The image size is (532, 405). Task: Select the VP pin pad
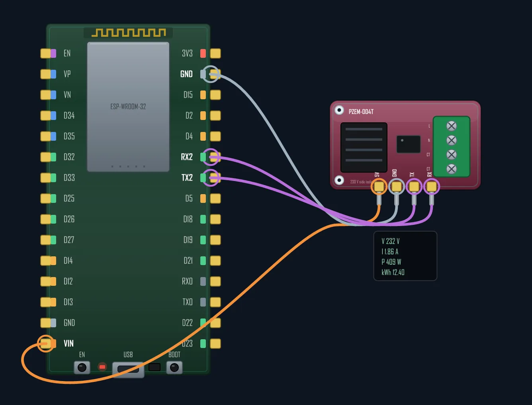pyautogui.click(x=46, y=74)
